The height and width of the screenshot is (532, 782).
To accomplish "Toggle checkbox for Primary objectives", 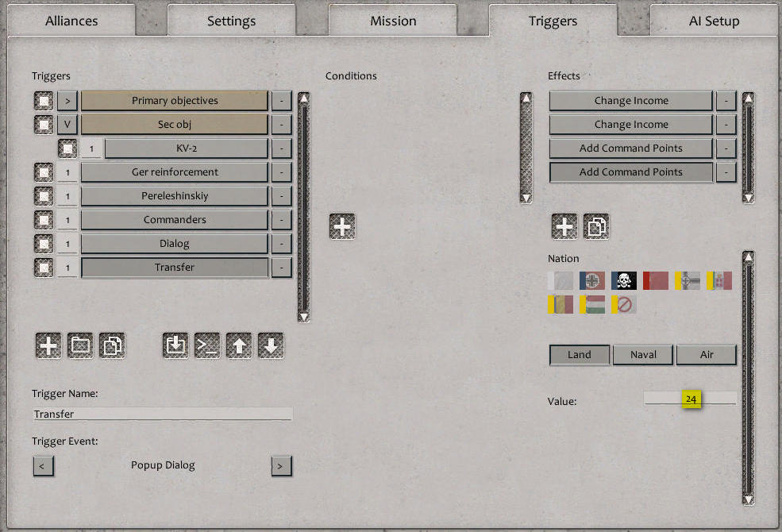I will pyautogui.click(x=44, y=101).
